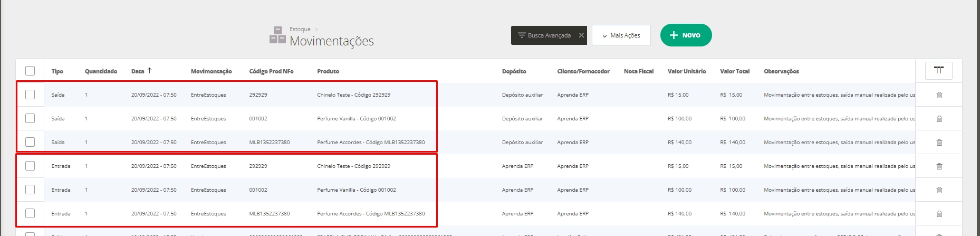Sort table by the Data column
Image resolution: width=980 pixels, height=236 pixels.
[x=138, y=71]
